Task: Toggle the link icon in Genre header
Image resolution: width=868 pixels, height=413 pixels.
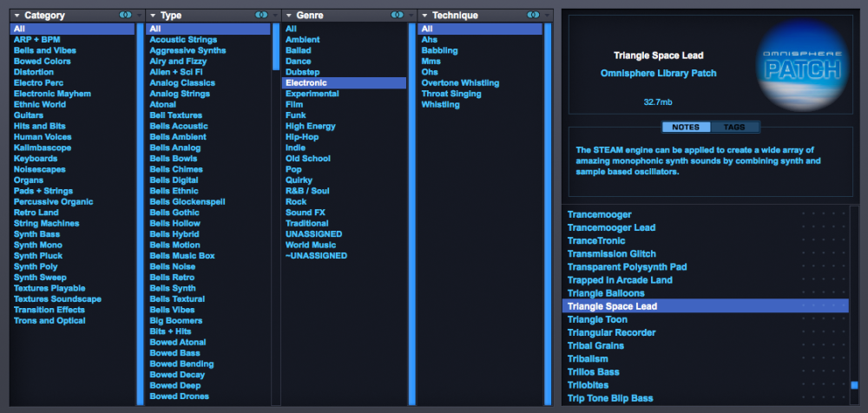Action: point(398,15)
